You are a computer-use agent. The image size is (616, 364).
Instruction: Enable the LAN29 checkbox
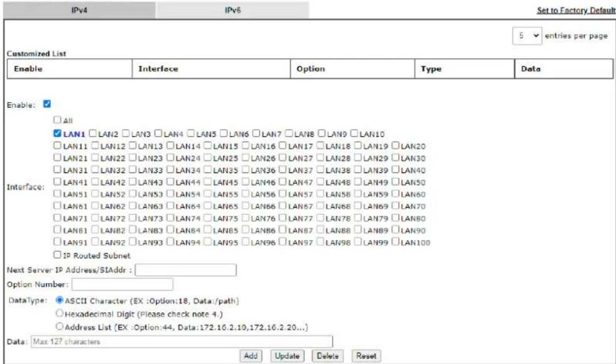click(x=358, y=157)
